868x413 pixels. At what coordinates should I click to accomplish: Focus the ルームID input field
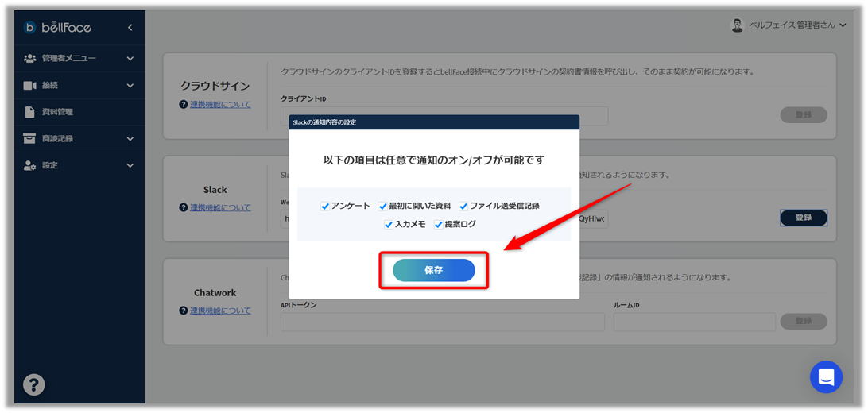pos(695,322)
